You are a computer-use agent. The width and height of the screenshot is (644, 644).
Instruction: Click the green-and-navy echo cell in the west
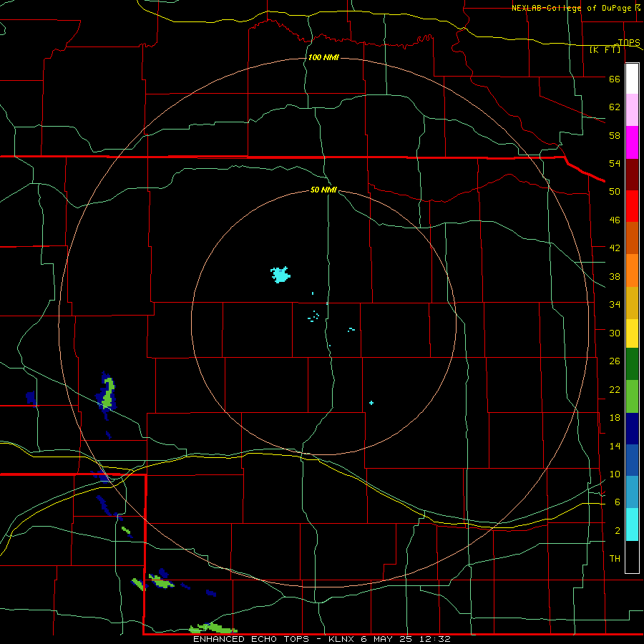coord(107,395)
